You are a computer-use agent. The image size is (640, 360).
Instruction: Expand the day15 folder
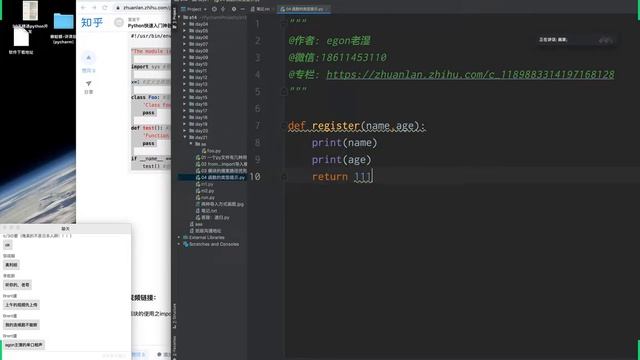pos(185,98)
